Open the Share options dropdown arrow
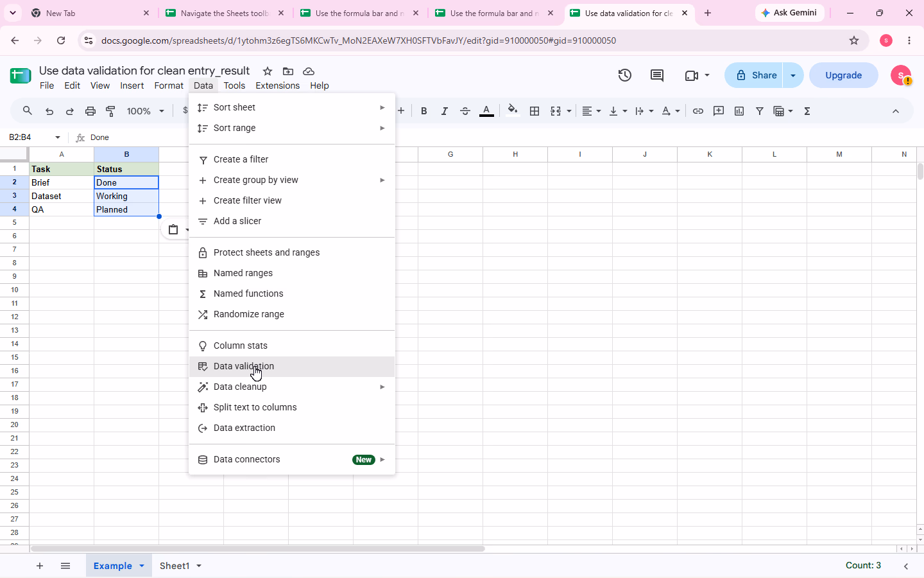This screenshot has width=924, height=578. coord(793,75)
